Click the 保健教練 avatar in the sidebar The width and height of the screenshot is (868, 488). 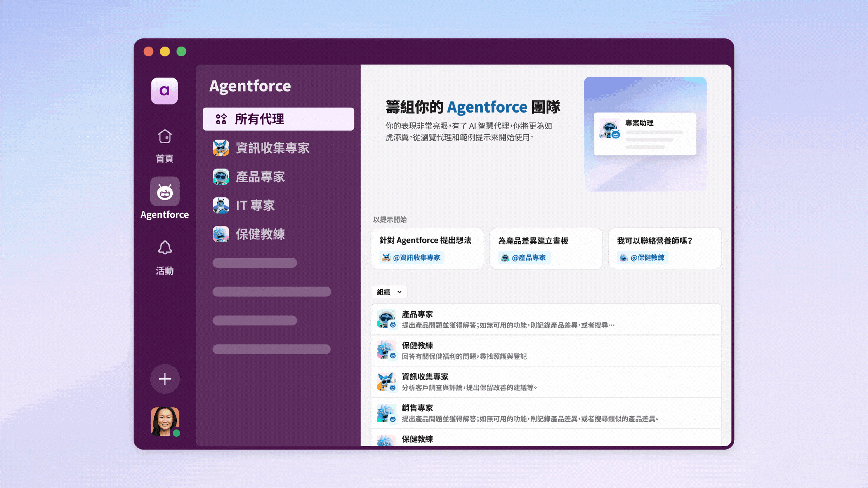pos(221,234)
